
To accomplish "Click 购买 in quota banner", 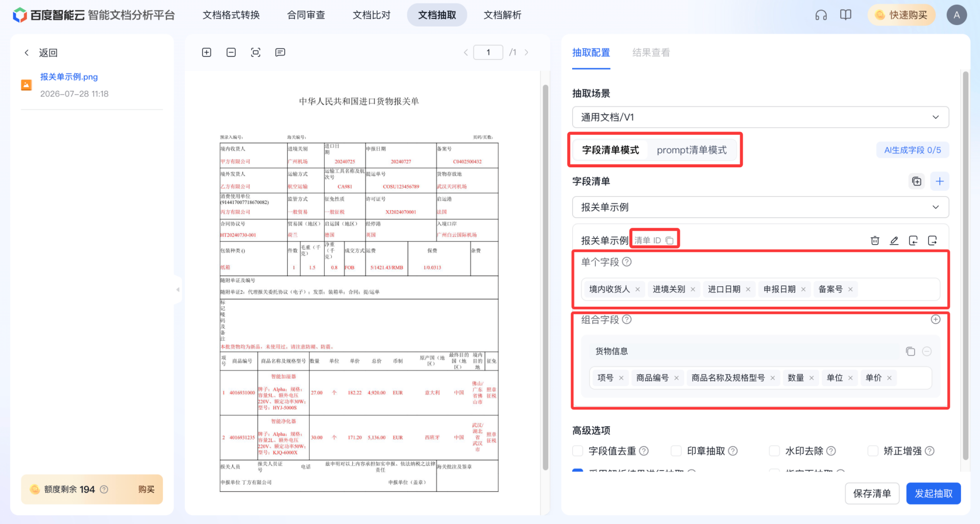I will (146, 489).
